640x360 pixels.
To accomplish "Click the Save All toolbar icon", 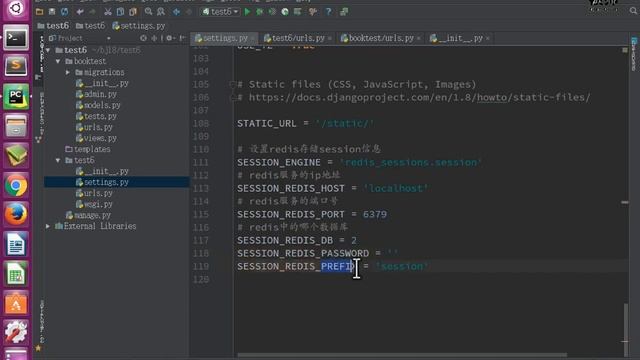I will [52, 12].
